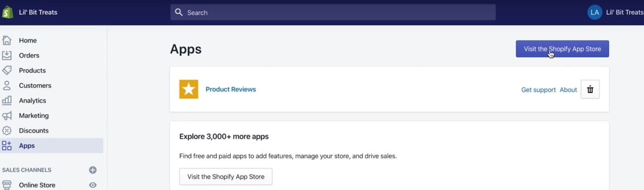The height and width of the screenshot is (190, 644).
Task: Click the Marketing megaphone icon
Action: pyautogui.click(x=7, y=115)
